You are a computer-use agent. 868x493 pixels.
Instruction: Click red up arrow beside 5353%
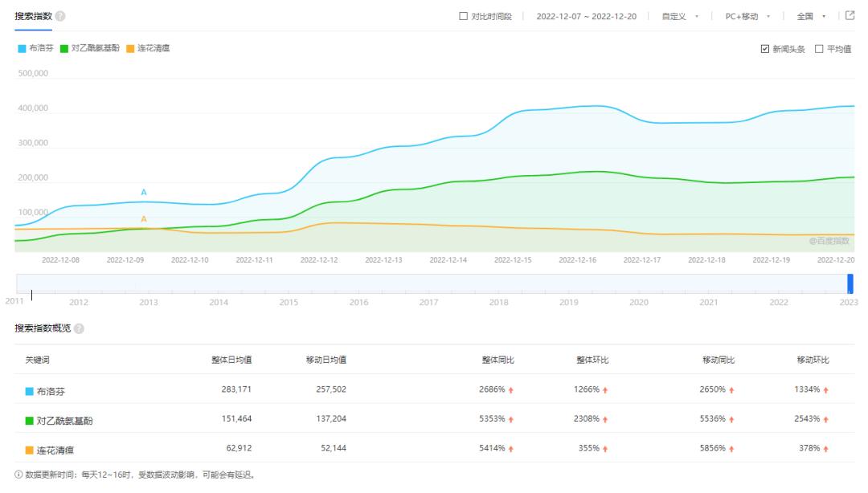[x=511, y=419]
